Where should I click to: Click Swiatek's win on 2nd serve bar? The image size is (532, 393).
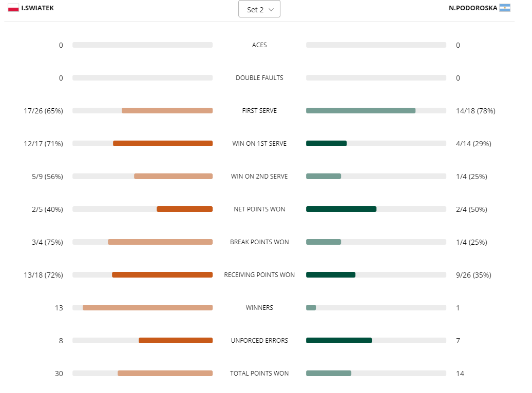[x=173, y=176]
